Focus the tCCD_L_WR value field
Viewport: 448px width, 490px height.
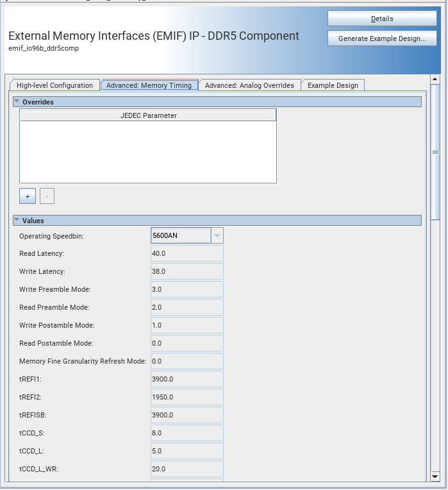pos(187,469)
